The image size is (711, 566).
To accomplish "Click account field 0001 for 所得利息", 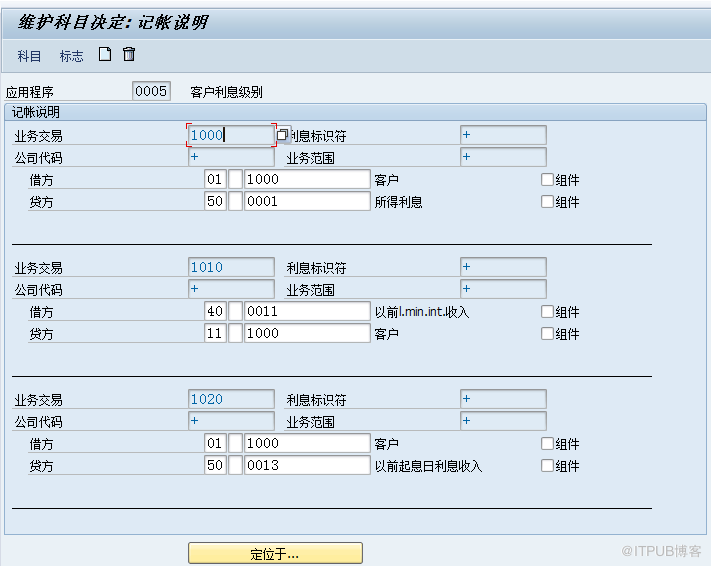I will pyautogui.click(x=307, y=201).
